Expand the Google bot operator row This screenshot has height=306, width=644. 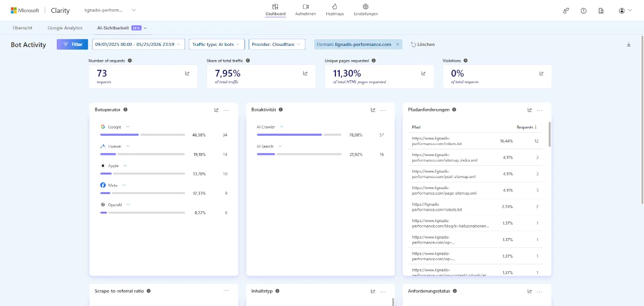coord(128,127)
